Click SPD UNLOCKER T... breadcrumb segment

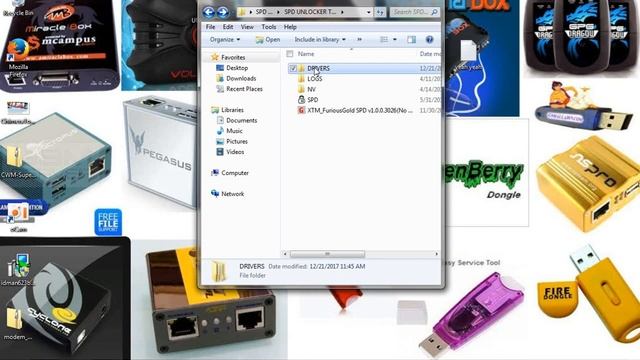point(310,12)
